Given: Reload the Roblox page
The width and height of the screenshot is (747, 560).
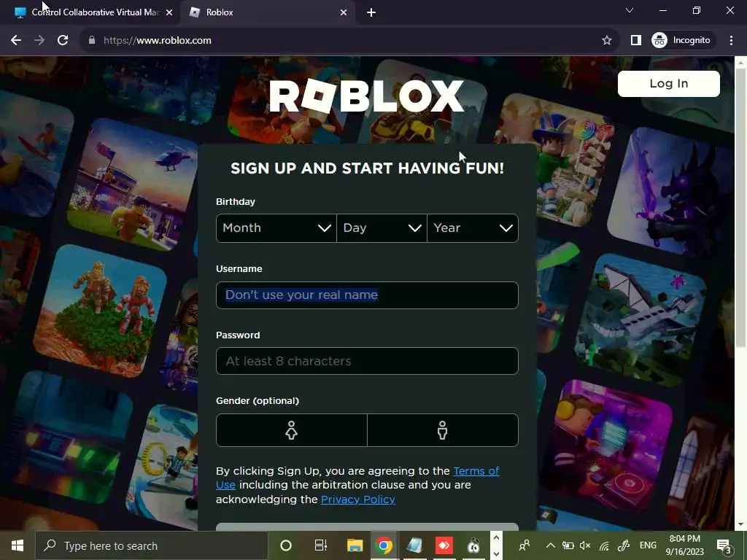Looking at the screenshot, I should 63,41.
